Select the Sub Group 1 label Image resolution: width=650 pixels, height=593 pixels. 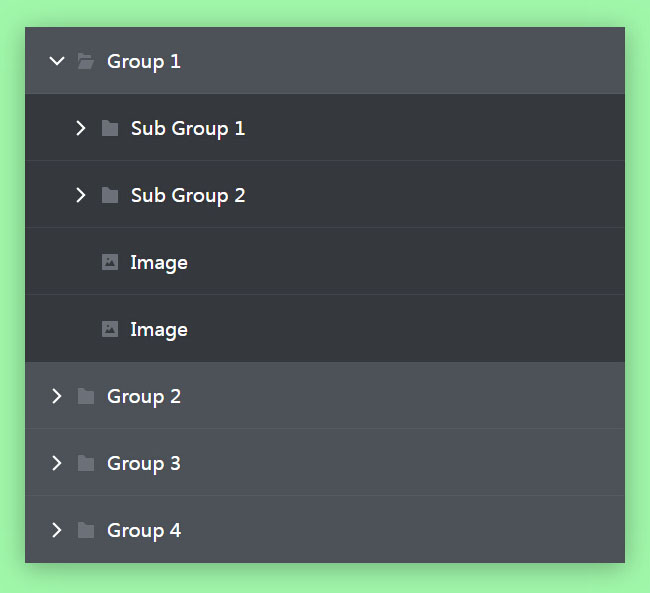click(x=188, y=128)
